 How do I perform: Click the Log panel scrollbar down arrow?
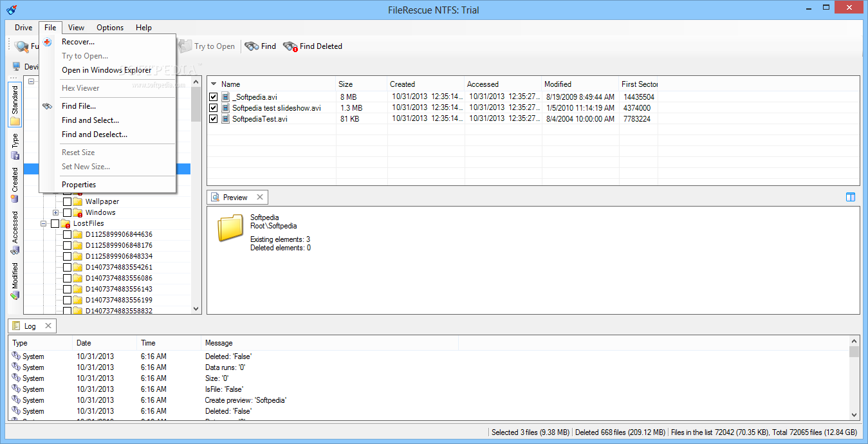coord(854,415)
